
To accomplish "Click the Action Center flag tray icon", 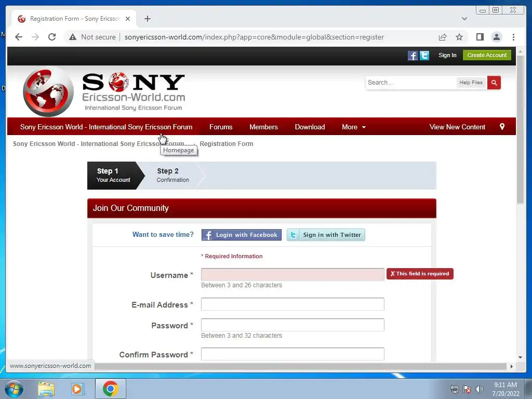I will coord(467,389).
